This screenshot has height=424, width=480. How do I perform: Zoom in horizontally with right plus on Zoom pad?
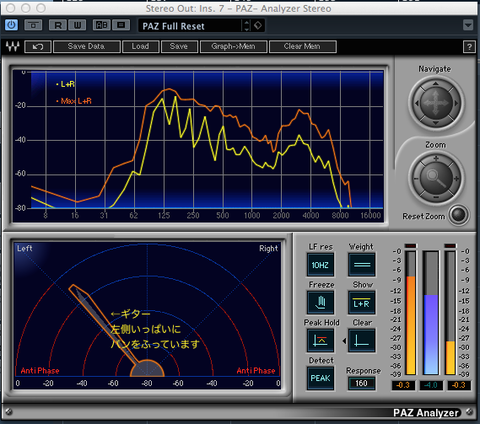(456, 179)
